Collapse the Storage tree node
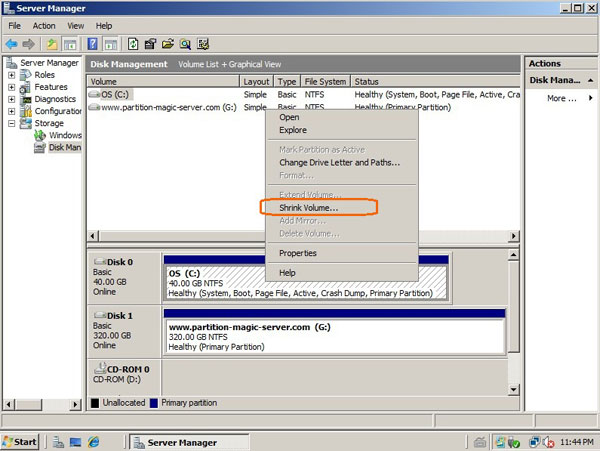The width and height of the screenshot is (600, 451). (x=11, y=123)
